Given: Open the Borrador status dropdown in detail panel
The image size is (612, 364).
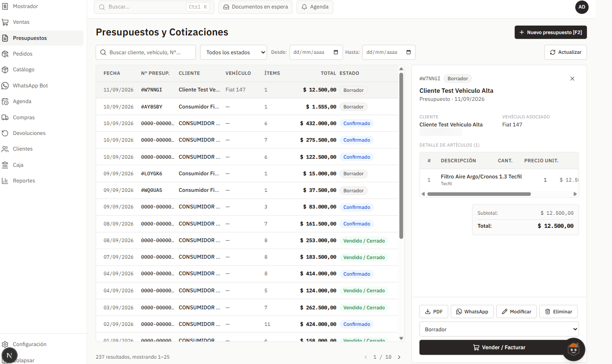Looking at the screenshot, I should point(499,329).
